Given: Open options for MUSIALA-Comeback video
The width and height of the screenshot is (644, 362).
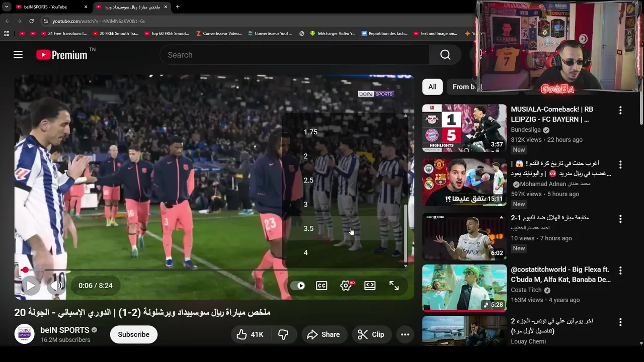Looking at the screenshot, I should [x=620, y=110].
